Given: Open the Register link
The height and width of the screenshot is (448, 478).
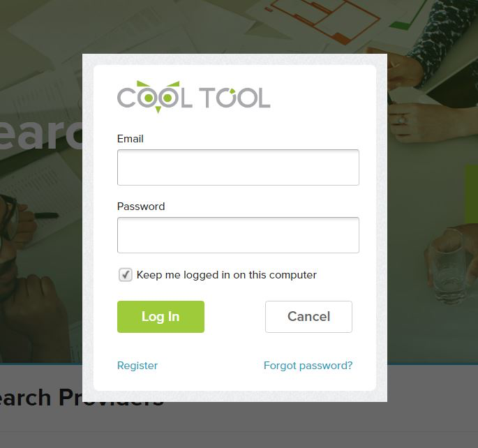Looking at the screenshot, I should pyautogui.click(x=137, y=366).
